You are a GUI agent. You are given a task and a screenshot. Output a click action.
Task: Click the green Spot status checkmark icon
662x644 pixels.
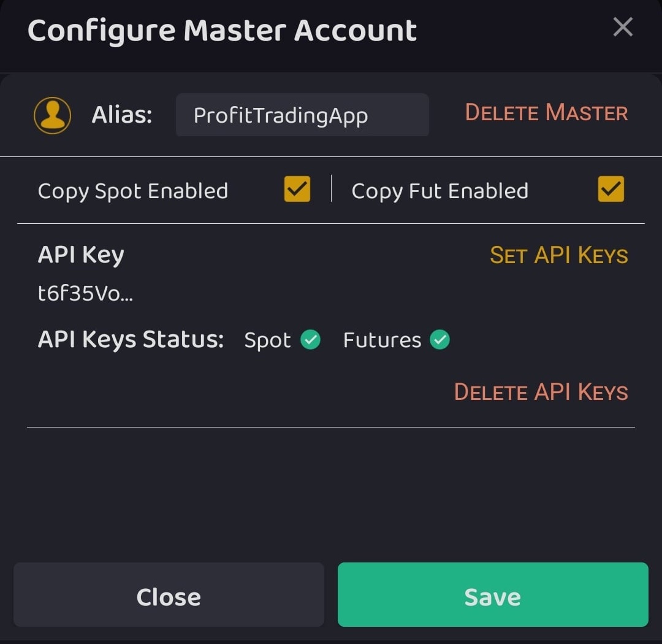pyautogui.click(x=310, y=340)
